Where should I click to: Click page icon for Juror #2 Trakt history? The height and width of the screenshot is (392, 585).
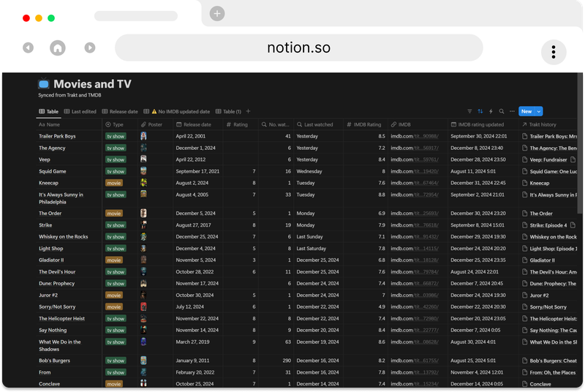click(524, 295)
